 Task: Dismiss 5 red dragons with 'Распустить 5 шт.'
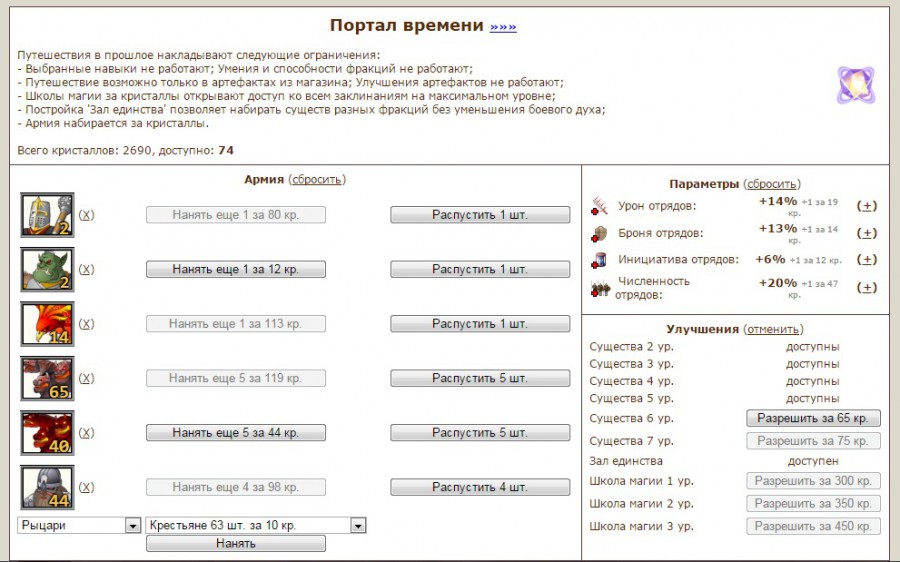(480, 433)
